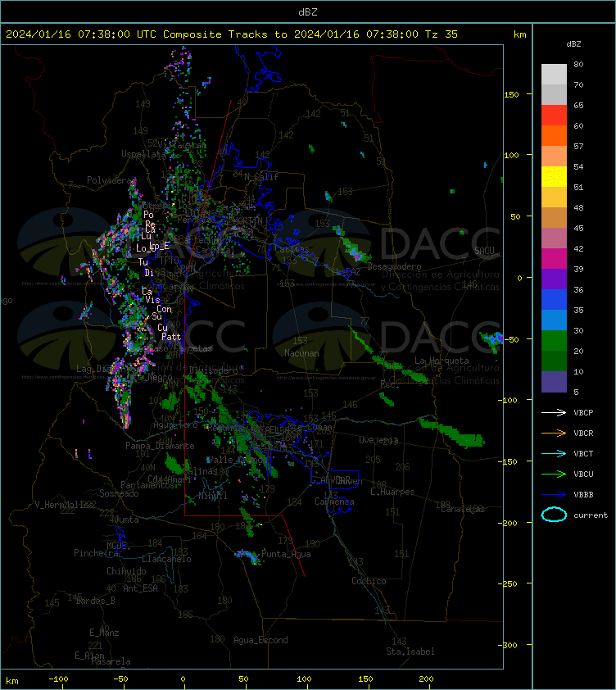Click the 'Punta_Agua' map label
This screenshot has width=616, height=690.
pyautogui.click(x=286, y=554)
